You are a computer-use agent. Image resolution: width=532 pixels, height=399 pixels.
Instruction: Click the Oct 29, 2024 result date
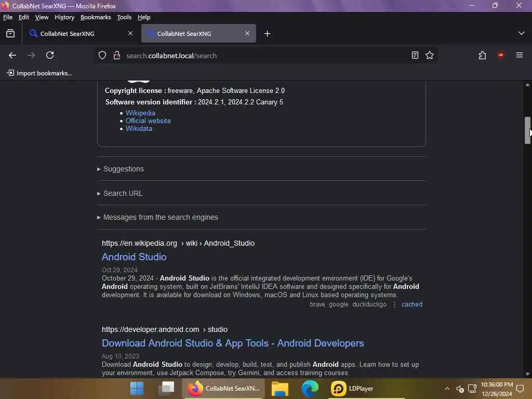click(x=119, y=270)
